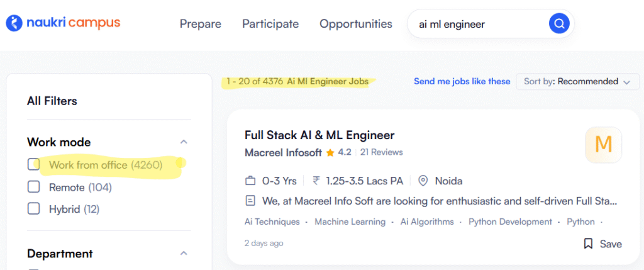Screen dimensions: 644x270
Task: Open the Opportunities menu
Action: pos(356,24)
